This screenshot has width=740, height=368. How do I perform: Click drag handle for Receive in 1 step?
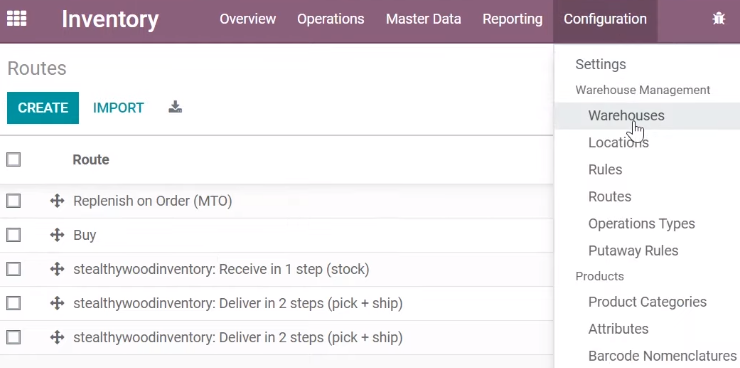click(x=57, y=269)
